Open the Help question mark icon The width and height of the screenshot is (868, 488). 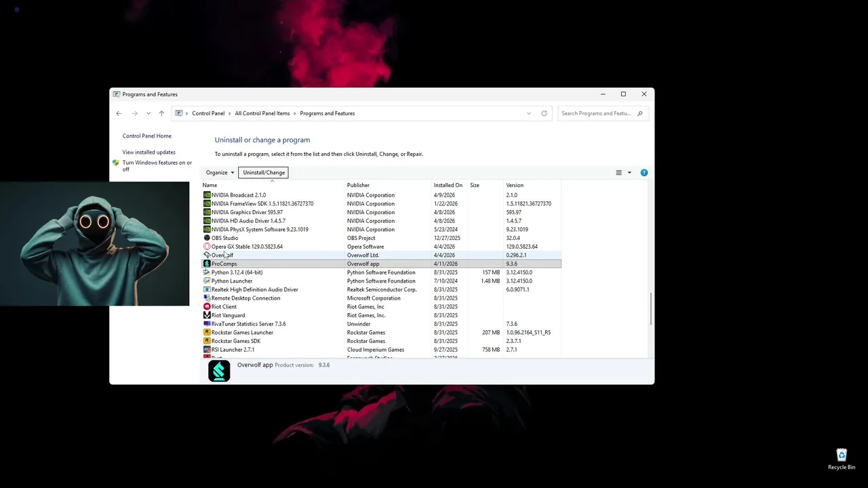point(644,172)
